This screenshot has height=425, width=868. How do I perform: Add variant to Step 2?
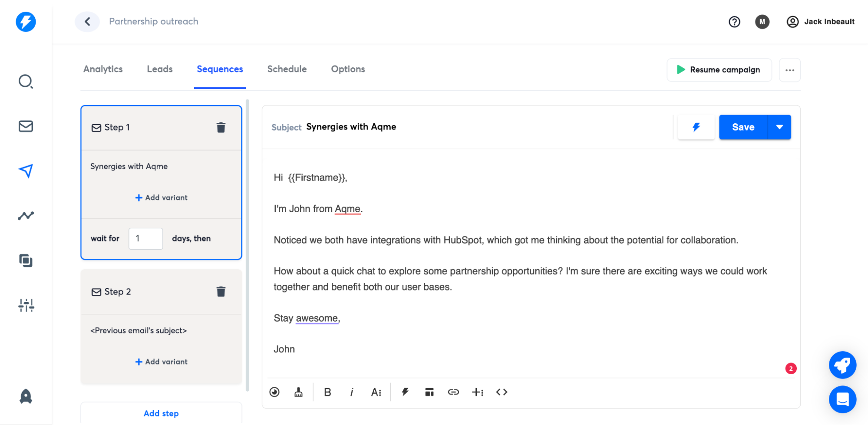pos(161,362)
